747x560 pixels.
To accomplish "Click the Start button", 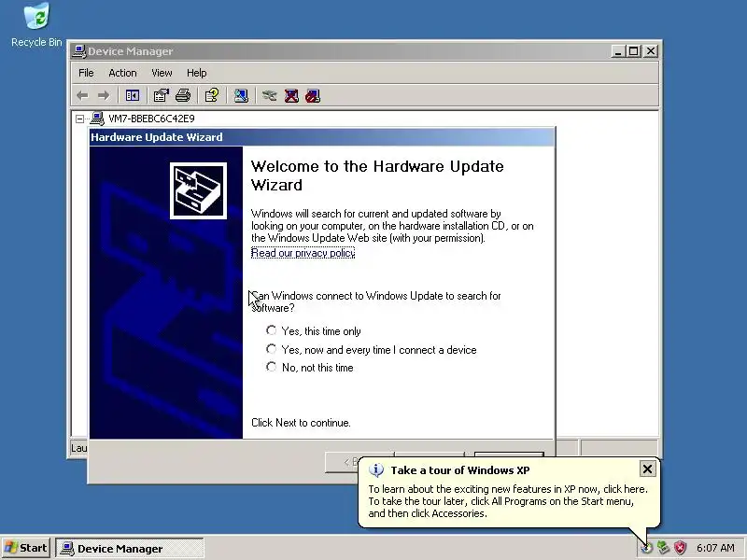I will [x=26, y=548].
